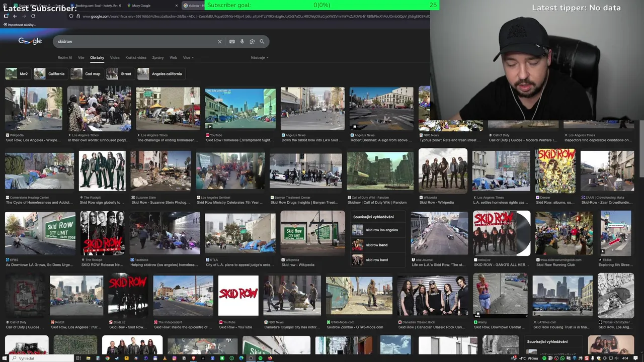Open the Deezer Skid Row albums cover
This screenshot has width=644, height=362.
pos(555,171)
